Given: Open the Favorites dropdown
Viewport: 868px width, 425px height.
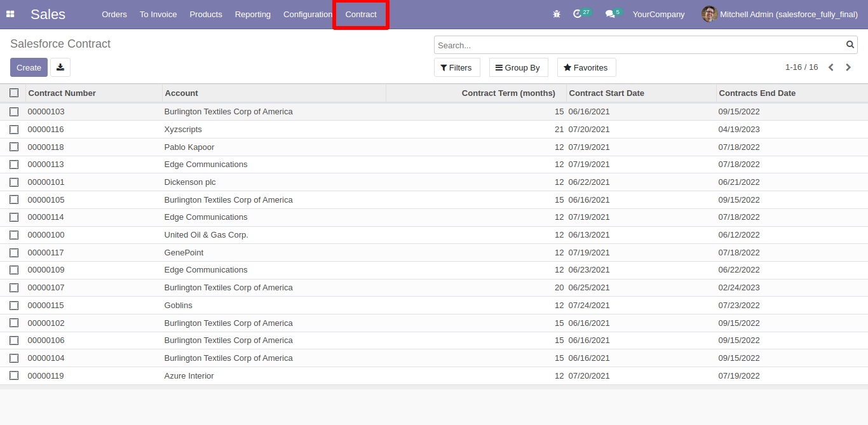Looking at the screenshot, I should pyautogui.click(x=587, y=67).
